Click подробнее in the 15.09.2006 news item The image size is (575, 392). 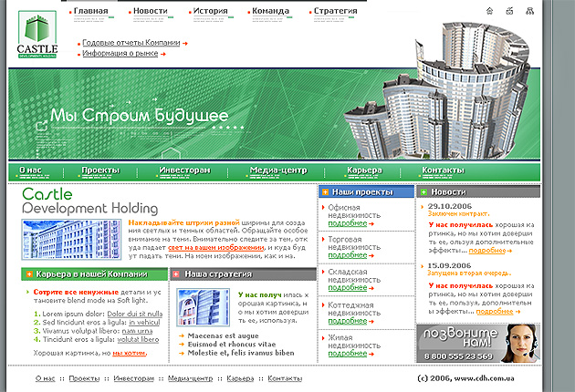[495, 312]
